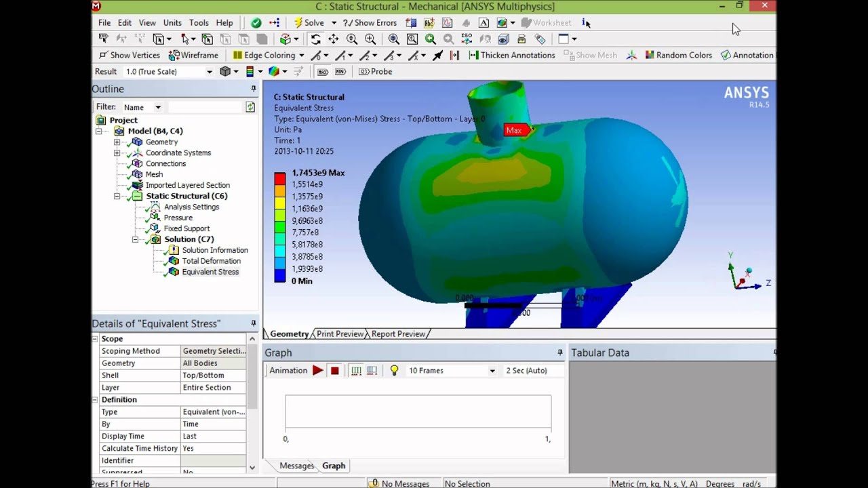Collapse the Scope section in Details
Viewport: 868px width, 488px height.
(x=95, y=339)
